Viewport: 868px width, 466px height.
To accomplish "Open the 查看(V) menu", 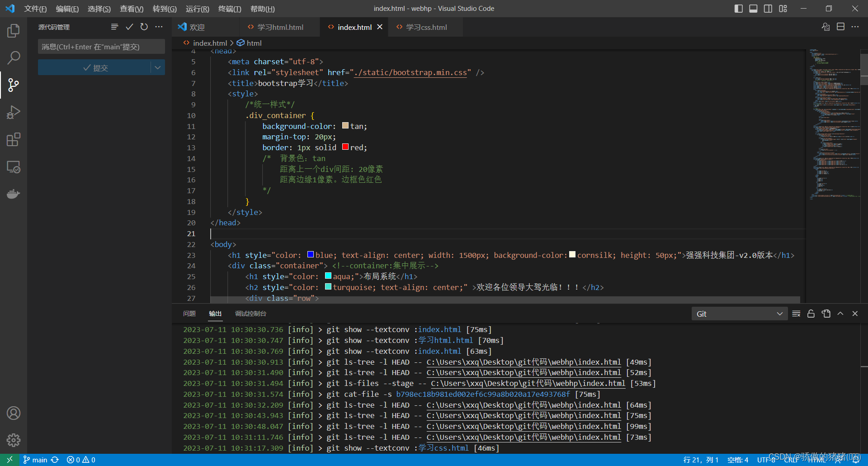I will click(132, 9).
